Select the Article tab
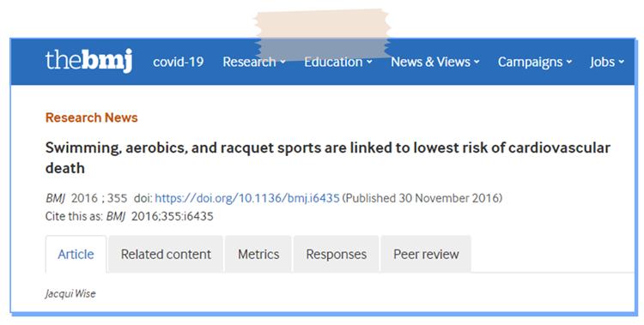644x325 pixels. pyautogui.click(x=76, y=255)
